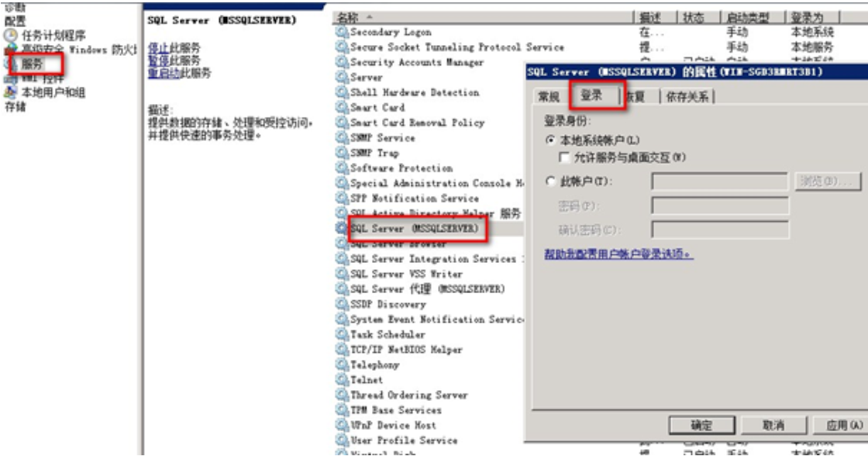Viewport: 868px width, 463px height.
Task: Select the 此帐户 radio button
Action: pos(550,181)
